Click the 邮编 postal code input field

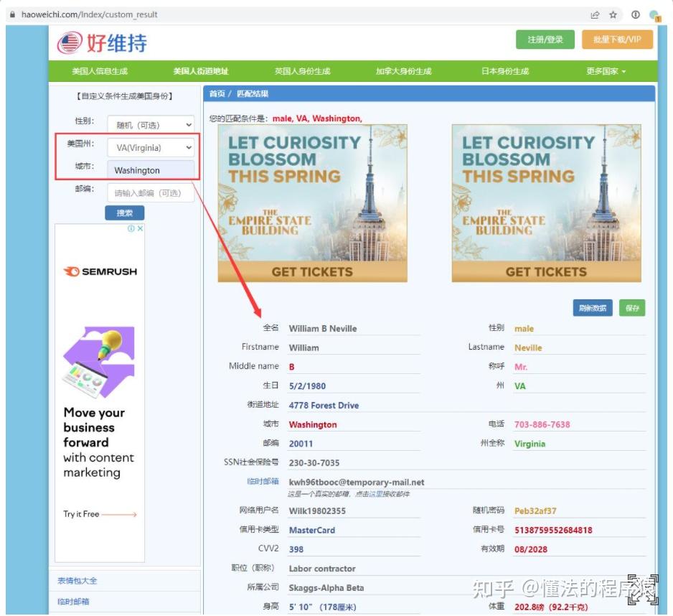tap(150, 192)
